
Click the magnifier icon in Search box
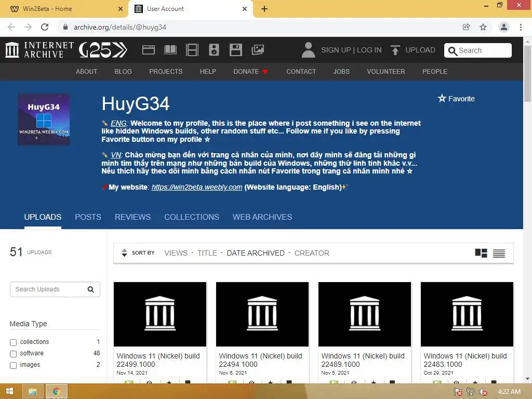453,51
